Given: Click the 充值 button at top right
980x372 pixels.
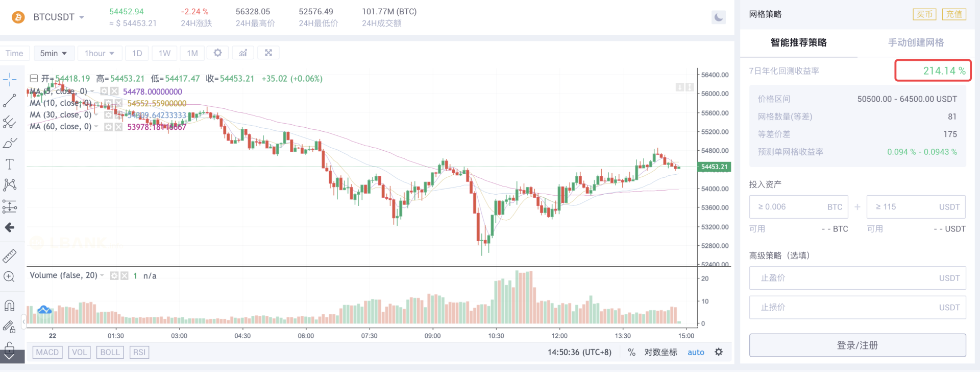Looking at the screenshot, I should click(953, 14).
